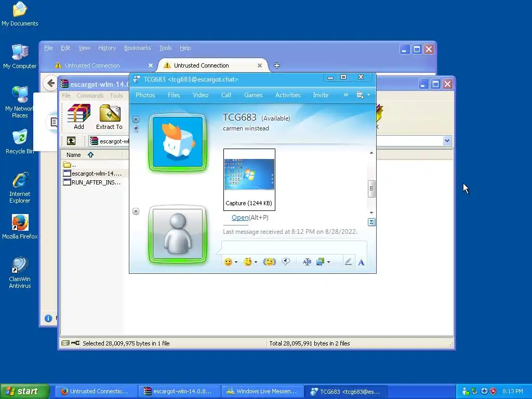Go up one level in WinRAR
This screenshot has width=532, height=399.
[x=71, y=141]
